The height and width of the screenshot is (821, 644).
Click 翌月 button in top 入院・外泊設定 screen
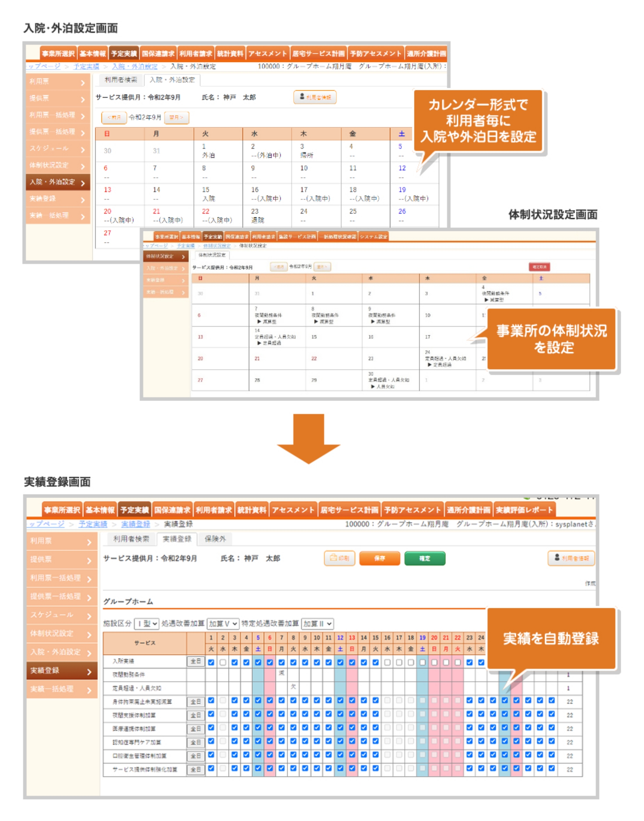176,117
